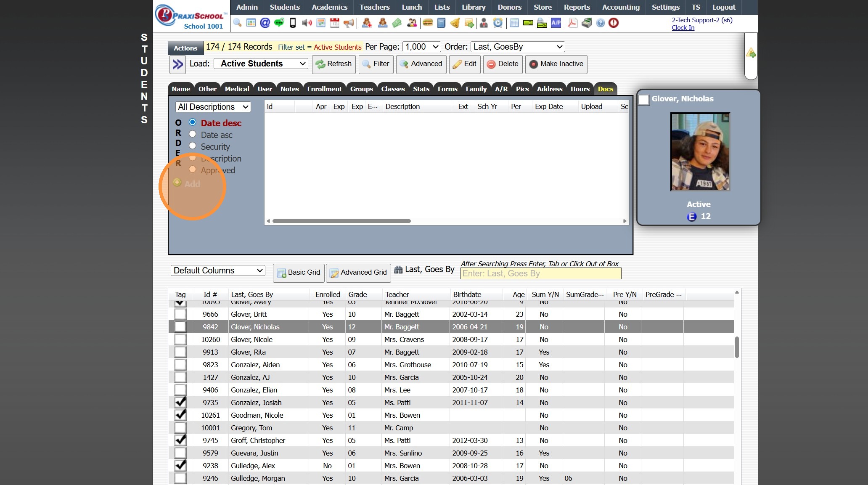Open the blue help question icon
This screenshot has width=868, height=485.
600,23
